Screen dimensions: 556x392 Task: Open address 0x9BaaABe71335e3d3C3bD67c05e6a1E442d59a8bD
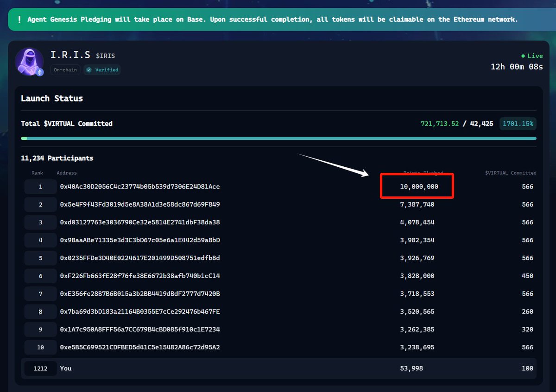pyautogui.click(x=140, y=240)
